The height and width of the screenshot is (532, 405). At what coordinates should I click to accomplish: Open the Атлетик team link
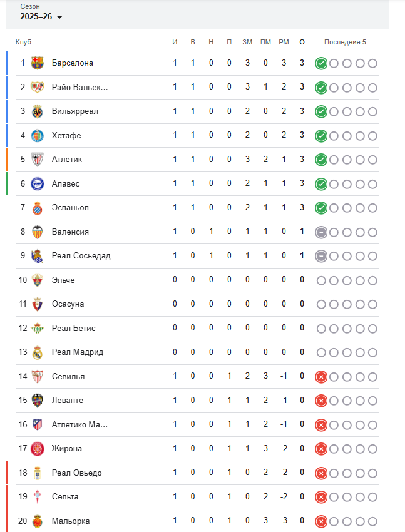point(67,160)
